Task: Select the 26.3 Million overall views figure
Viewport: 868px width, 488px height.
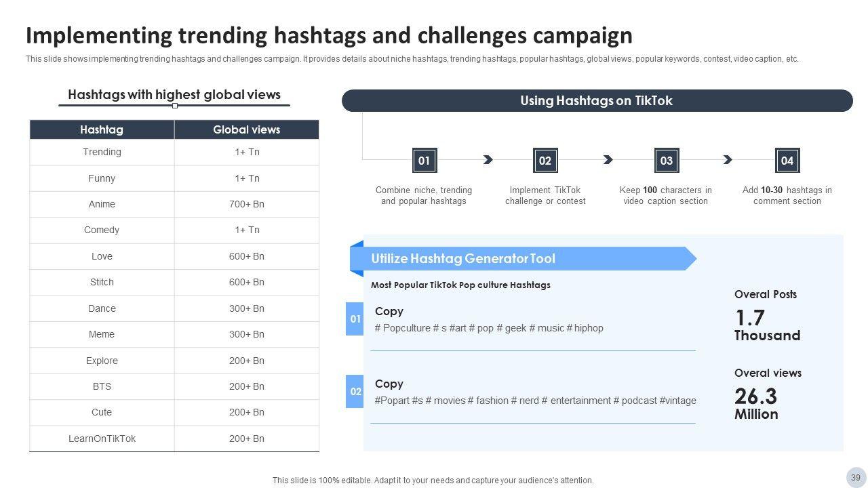Action: click(x=756, y=403)
